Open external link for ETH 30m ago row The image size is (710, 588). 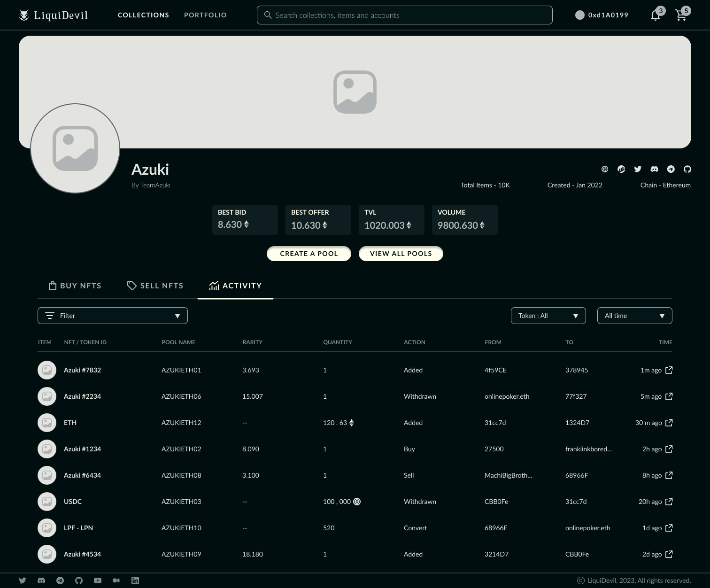pos(669,423)
